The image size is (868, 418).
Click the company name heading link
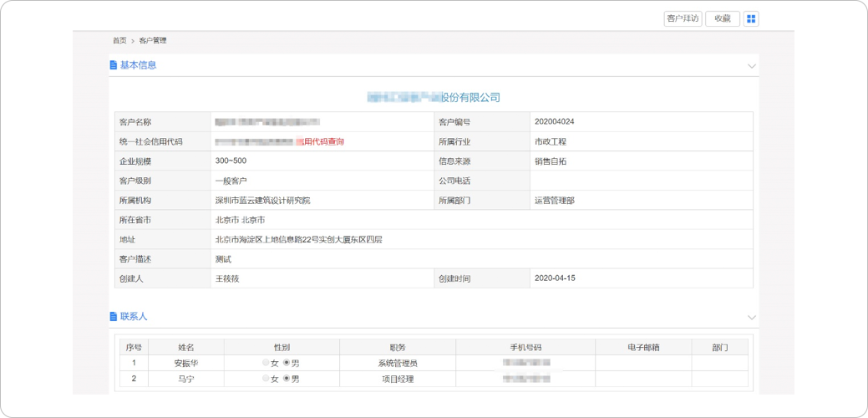(434, 98)
